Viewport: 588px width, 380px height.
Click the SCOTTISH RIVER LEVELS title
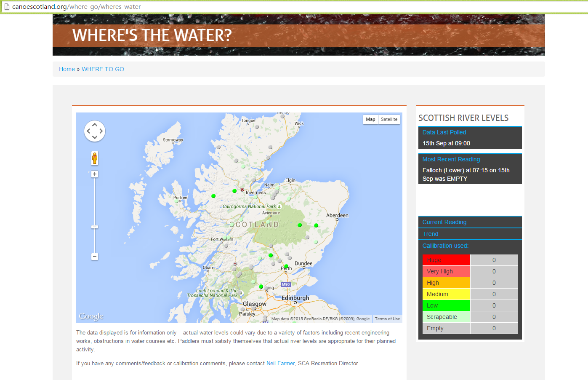click(463, 118)
